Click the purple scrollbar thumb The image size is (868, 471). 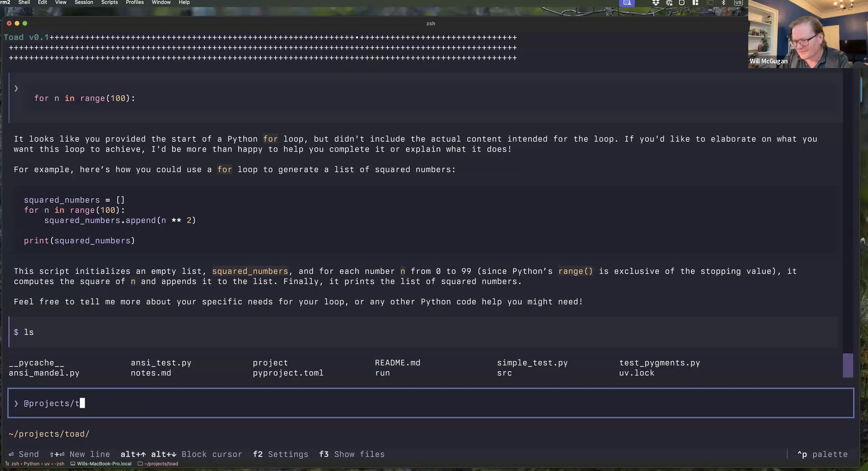[x=848, y=365]
